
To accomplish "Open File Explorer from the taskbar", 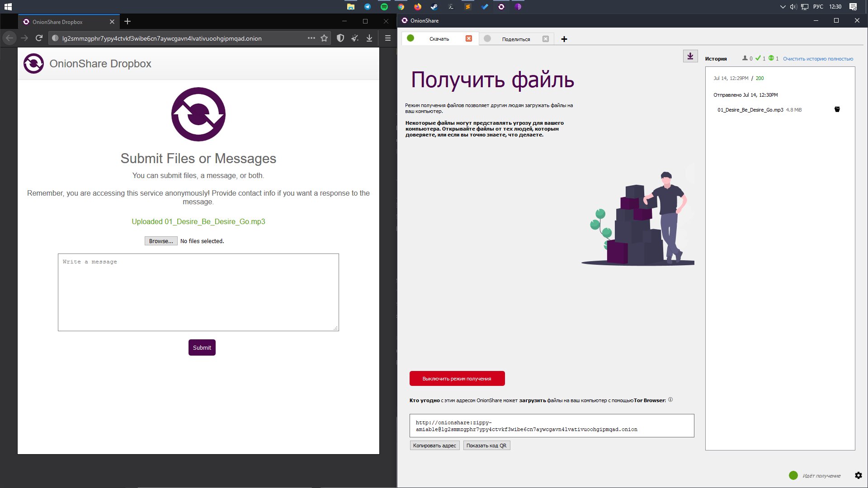I will pos(350,7).
